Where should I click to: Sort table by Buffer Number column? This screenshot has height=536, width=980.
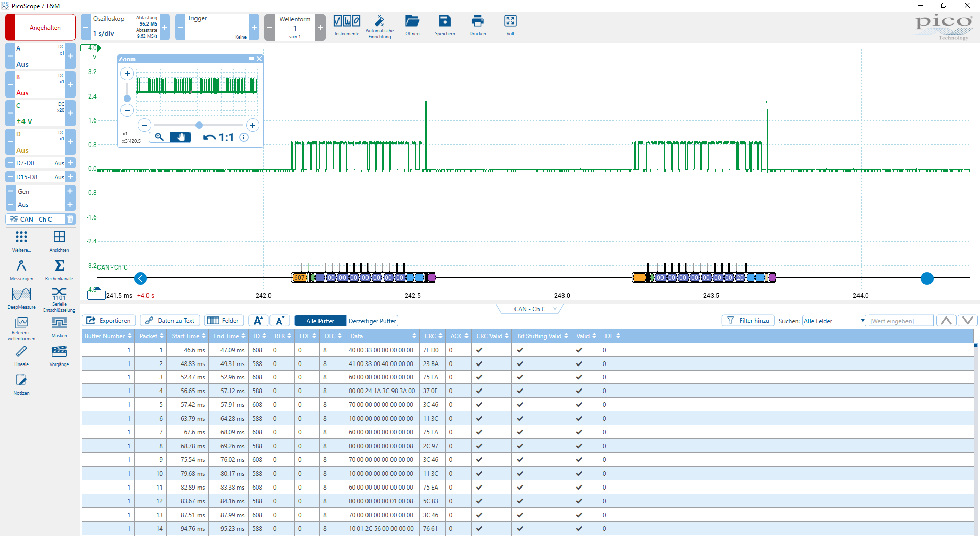pyautogui.click(x=108, y=336)
